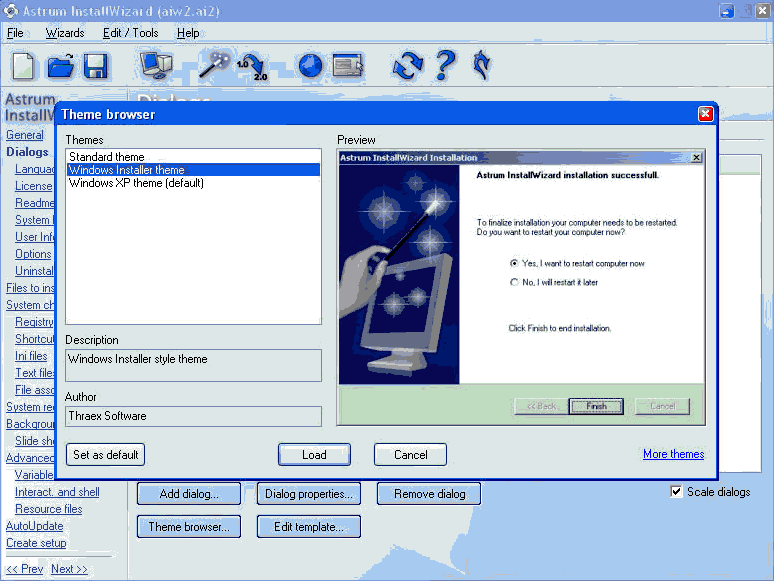Go back with the << Prev link
This screenshot has height=581, width=774.
click(x=25, y=569)
